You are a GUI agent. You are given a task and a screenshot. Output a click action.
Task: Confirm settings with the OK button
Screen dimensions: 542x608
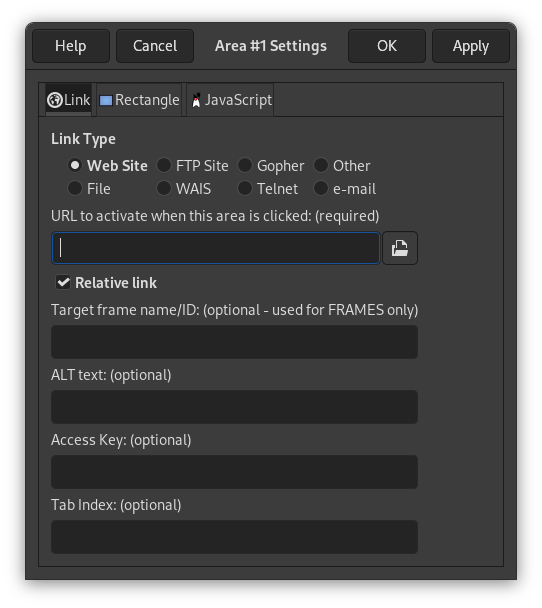pyautogui.click(x=387, y=46)
